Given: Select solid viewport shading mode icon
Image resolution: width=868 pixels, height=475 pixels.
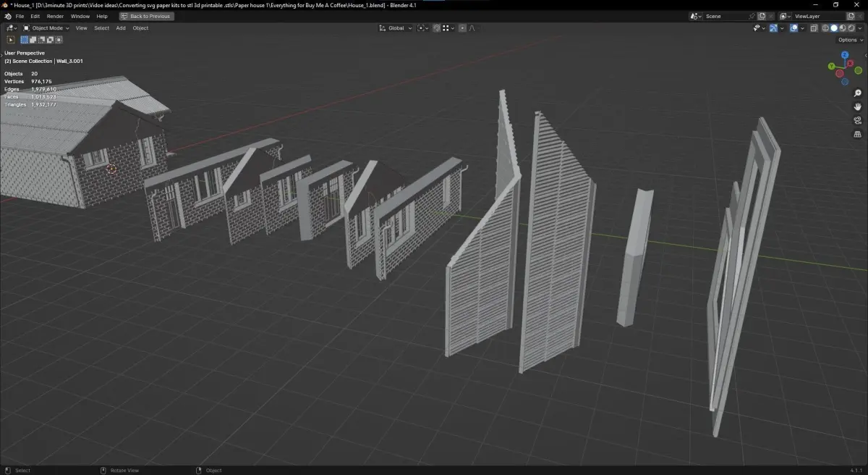Looking at the screenshot, I should pos(833,28).
